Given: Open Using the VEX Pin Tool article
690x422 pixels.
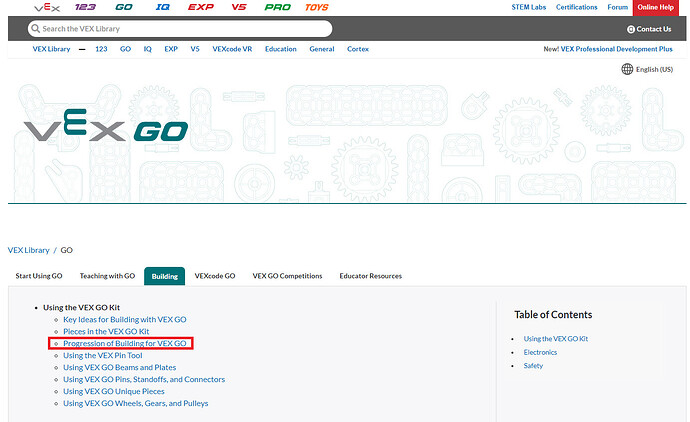Looking at the screenshot, I should coord(103,355).
